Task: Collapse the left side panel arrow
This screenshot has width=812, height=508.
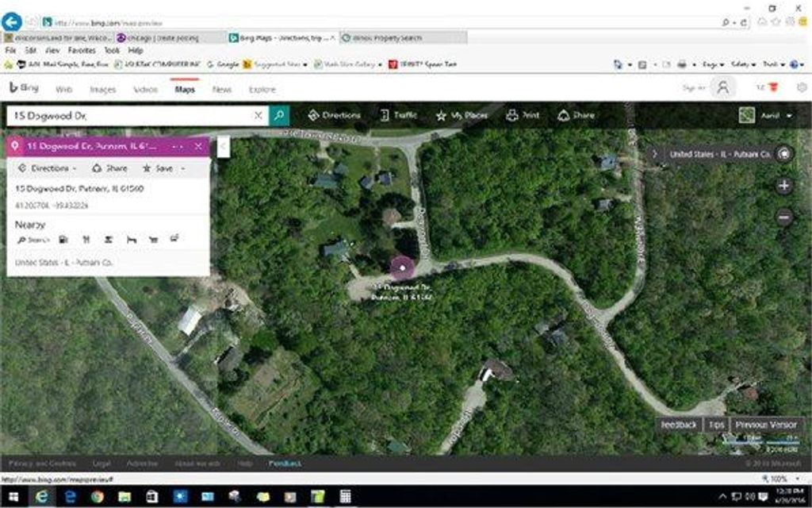Action: click(x=223, y=146)
